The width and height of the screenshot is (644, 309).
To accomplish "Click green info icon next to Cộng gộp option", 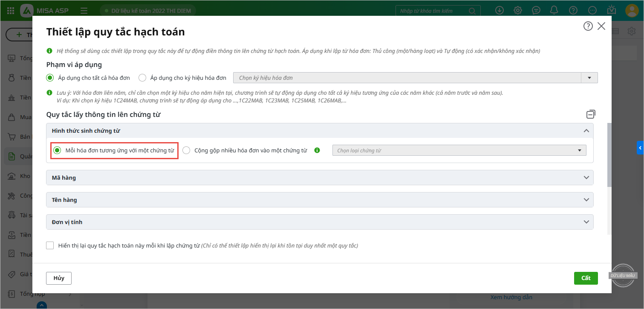I will [317, 150].
